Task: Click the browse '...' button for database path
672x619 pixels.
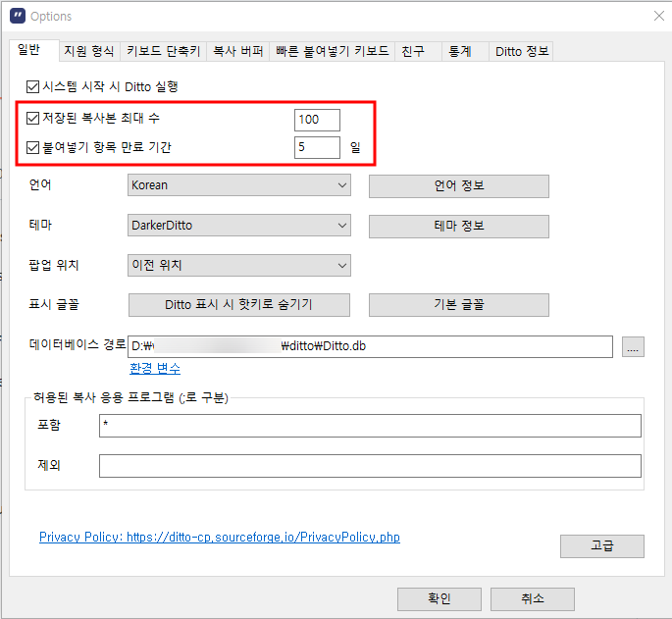Action: [633, 347]
